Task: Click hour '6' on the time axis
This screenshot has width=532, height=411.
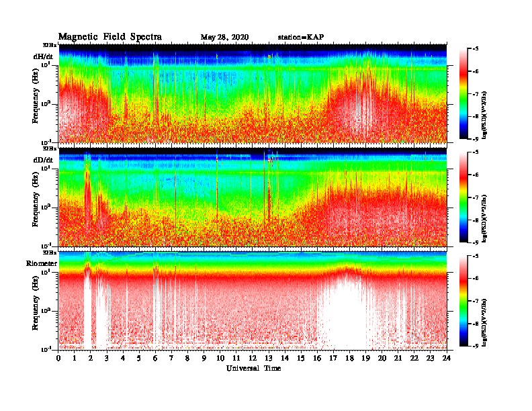Action: click(x=156, y=358)
